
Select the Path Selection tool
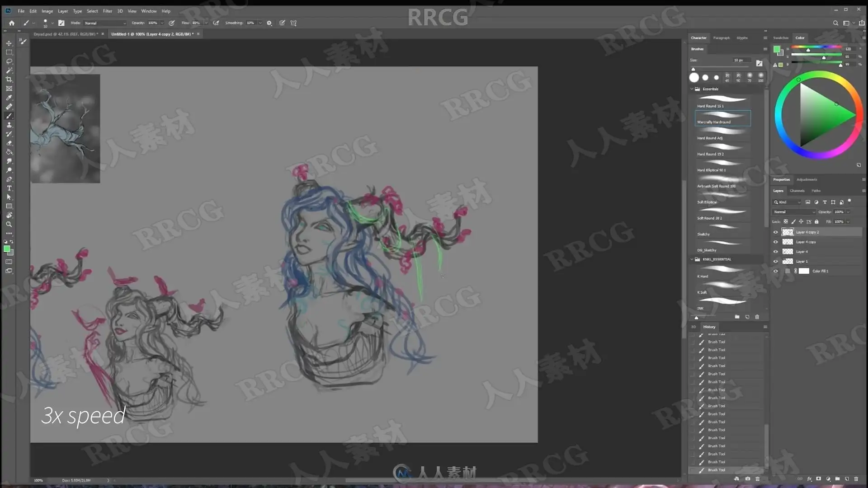[x=9, y=197]
